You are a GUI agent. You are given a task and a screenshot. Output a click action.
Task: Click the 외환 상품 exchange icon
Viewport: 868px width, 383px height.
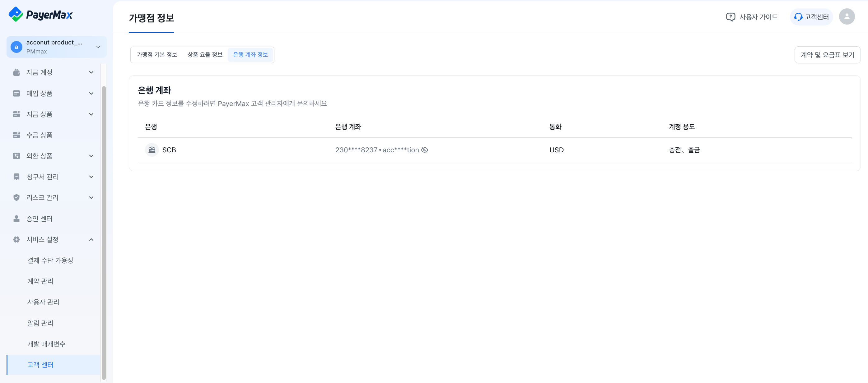click(x=16, y=156)
